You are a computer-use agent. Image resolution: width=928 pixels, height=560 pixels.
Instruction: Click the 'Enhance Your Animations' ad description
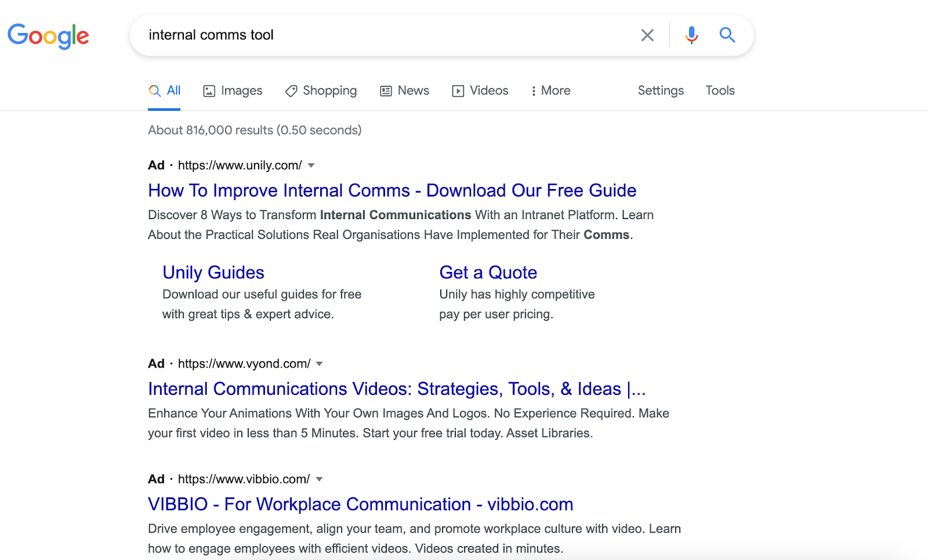[x=408, y=423]
